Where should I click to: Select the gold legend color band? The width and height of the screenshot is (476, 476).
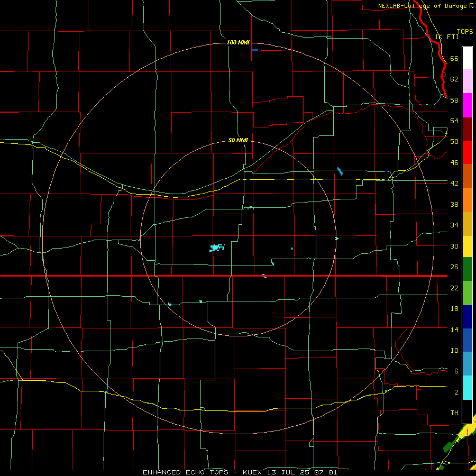click(467, 224)
